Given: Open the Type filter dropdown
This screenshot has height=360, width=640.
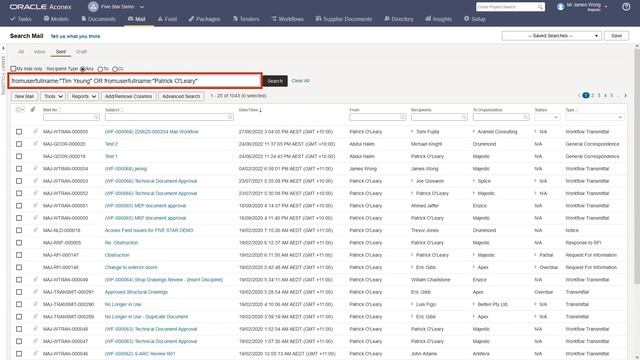Looking at the screenshot, I should (595, 117).
